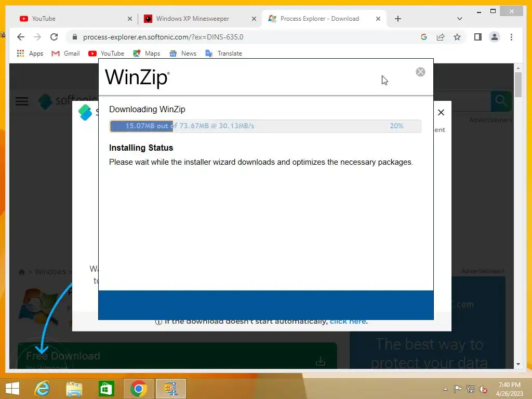Screen dimensions: 532x399
Task: Minimize the Chrome window
Action: pos(478,11)
